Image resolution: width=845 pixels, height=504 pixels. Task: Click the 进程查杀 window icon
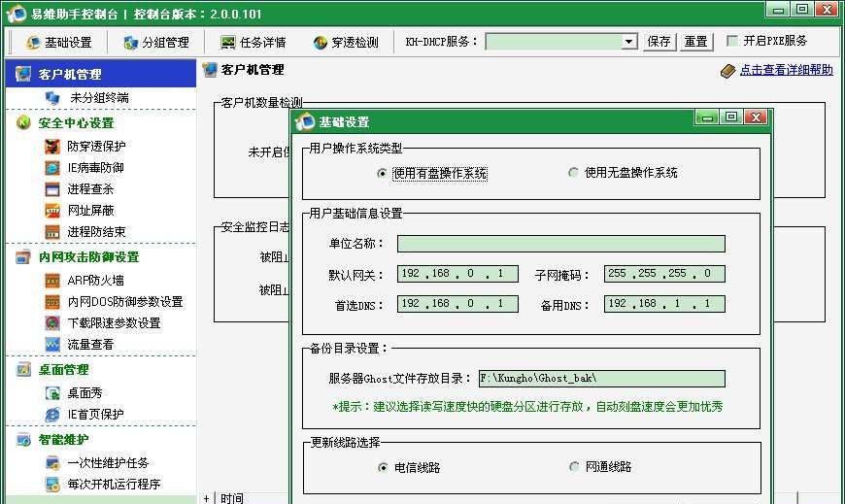point(52,189)
